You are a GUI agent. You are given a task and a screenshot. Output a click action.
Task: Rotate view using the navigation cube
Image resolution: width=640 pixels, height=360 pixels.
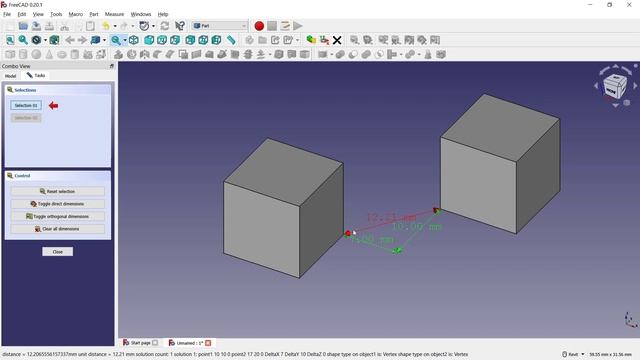[x=615, y=85]
